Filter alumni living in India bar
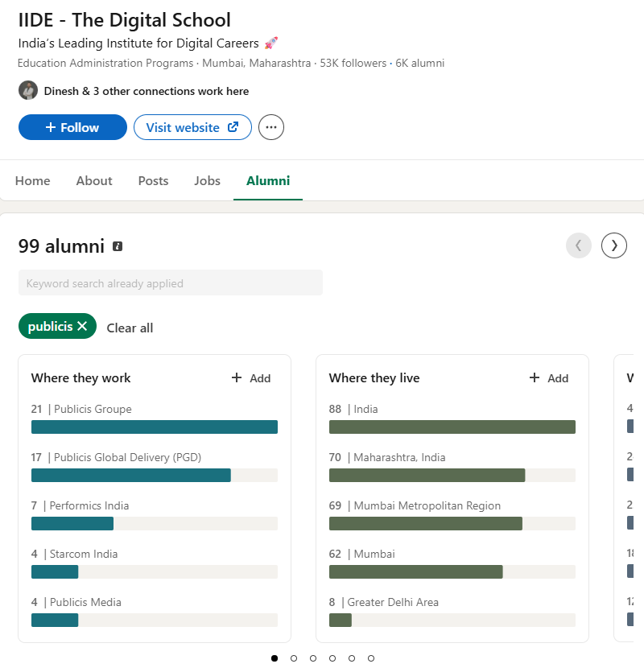 tap(452, 427)
